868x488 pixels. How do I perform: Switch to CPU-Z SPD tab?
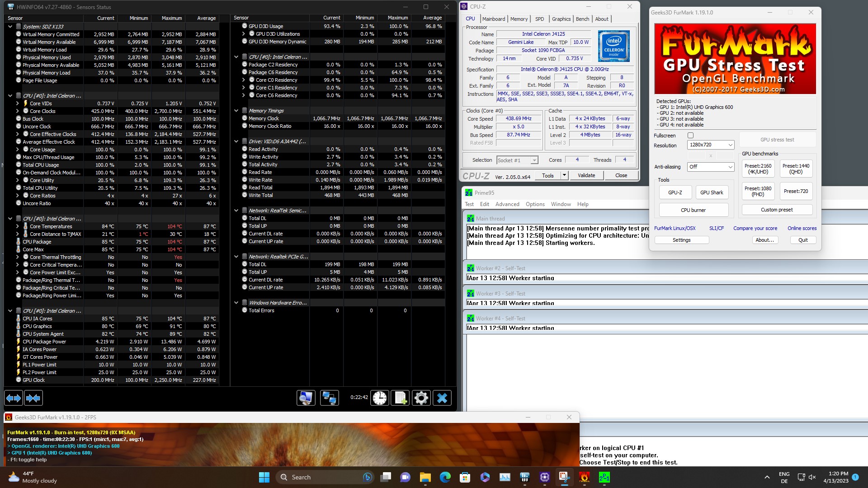click(539, 19)
